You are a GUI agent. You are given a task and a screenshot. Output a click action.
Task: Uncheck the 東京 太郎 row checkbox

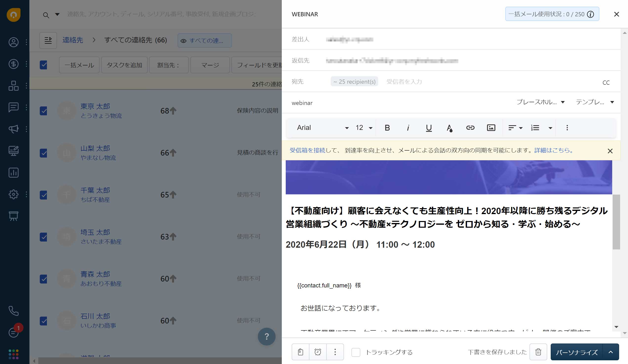tap(44, 111)
